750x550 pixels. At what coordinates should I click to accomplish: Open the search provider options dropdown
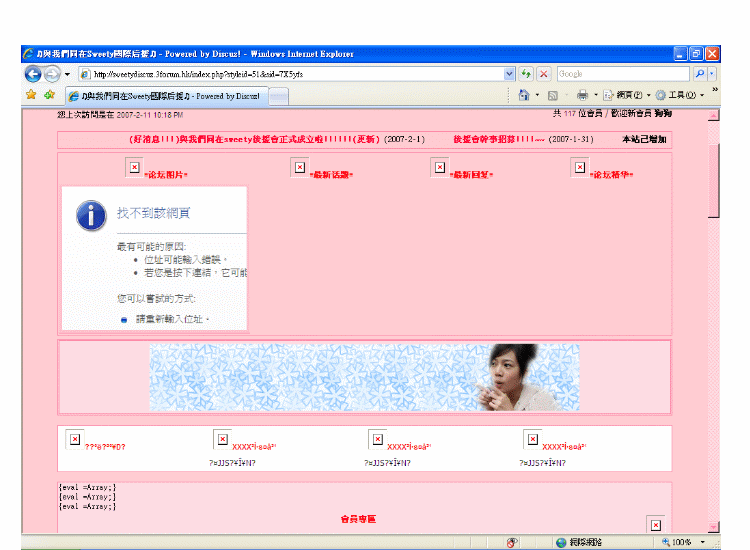pyautogui.click(x=712, y=74)
